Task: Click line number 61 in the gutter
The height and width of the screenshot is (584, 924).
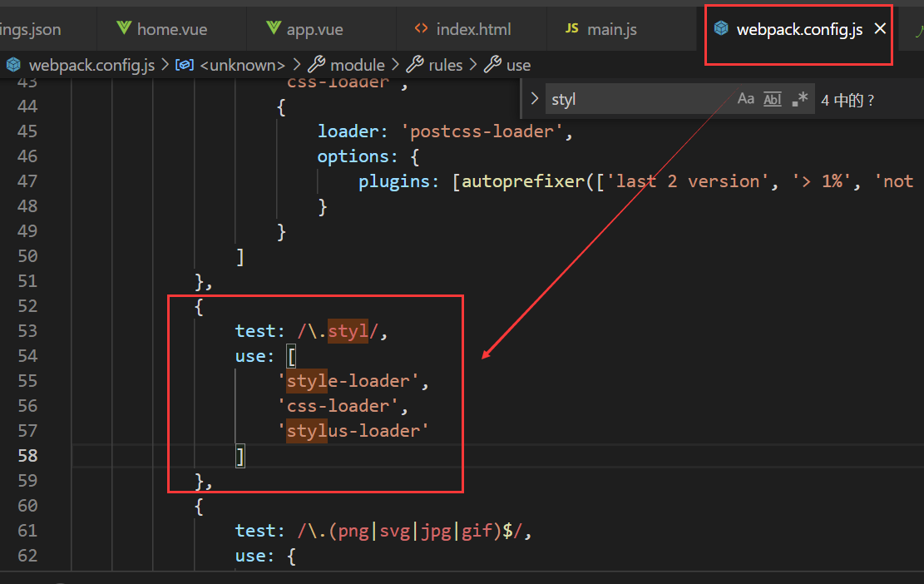Action: coord(27,531)
